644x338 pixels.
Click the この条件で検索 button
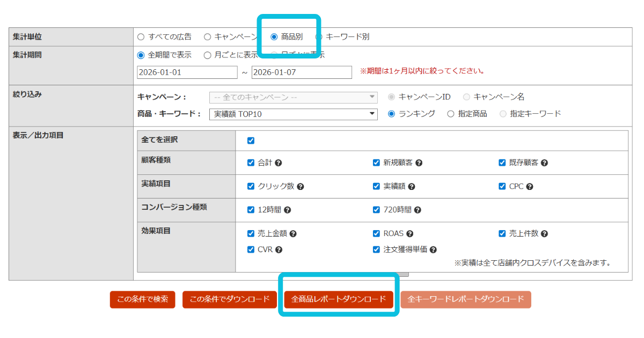click(x=143, y=299)
